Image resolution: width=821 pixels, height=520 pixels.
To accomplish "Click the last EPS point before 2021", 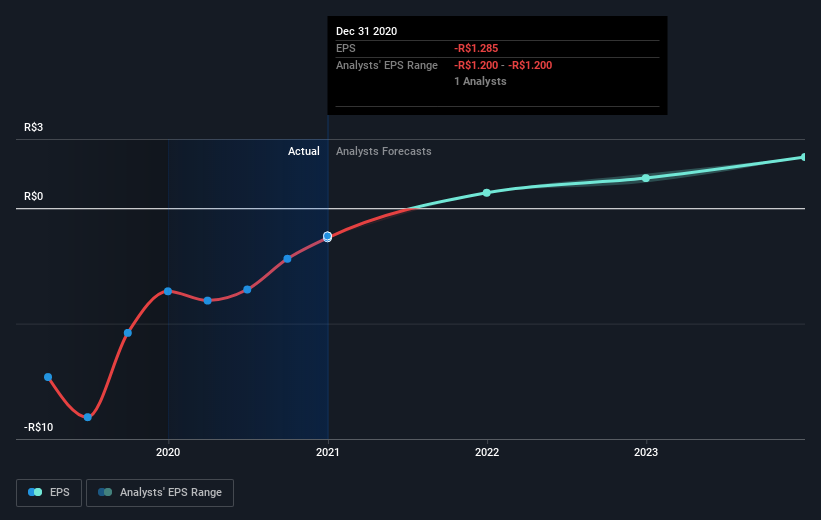I will pos(287,259).
